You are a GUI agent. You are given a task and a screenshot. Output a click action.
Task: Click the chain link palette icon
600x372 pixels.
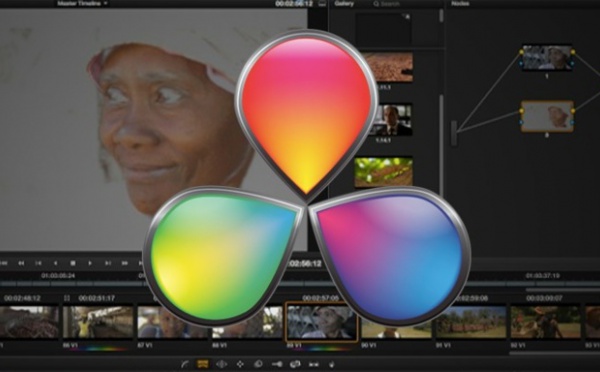pos(295,364)
